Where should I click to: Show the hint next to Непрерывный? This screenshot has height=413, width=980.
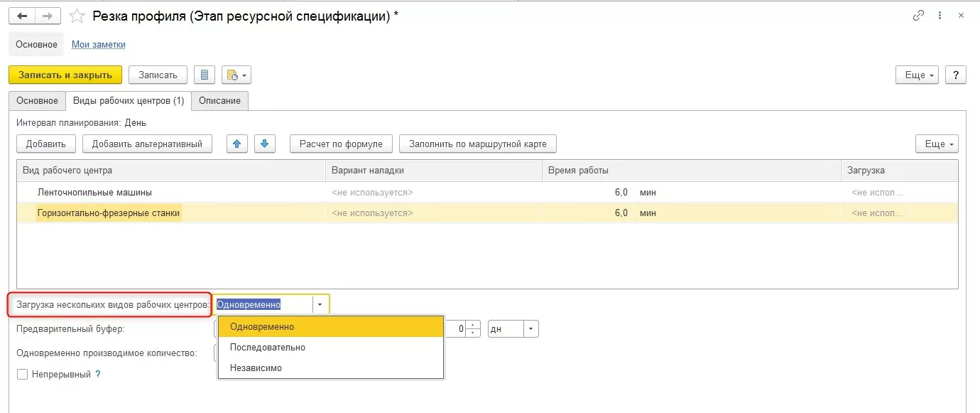point(98,374)
